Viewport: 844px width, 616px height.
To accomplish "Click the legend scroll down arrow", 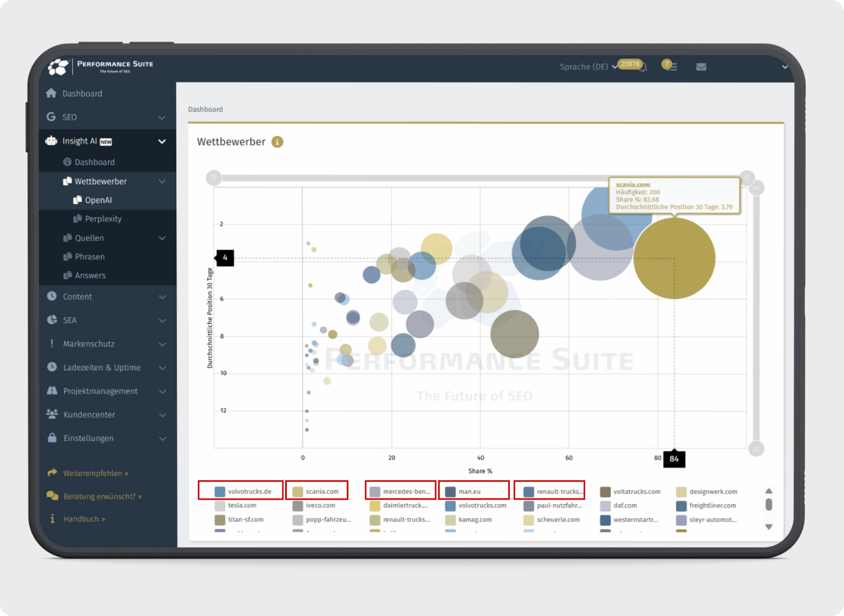I will pos(769,526).
